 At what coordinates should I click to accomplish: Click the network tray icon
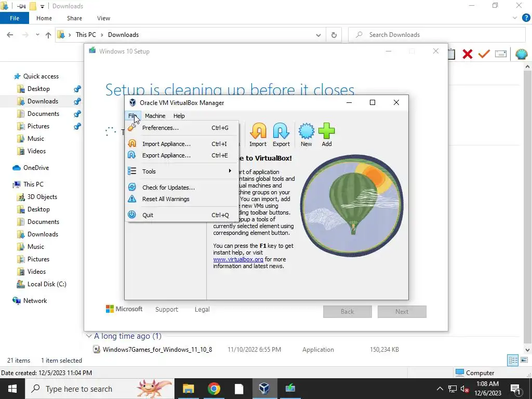(x=453, y=389)
